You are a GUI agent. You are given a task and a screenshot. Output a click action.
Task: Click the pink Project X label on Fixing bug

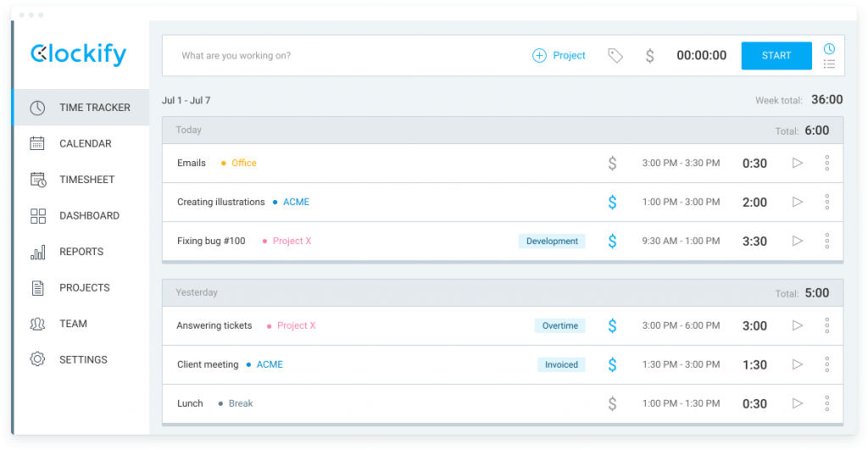click(x=292, y=241)
